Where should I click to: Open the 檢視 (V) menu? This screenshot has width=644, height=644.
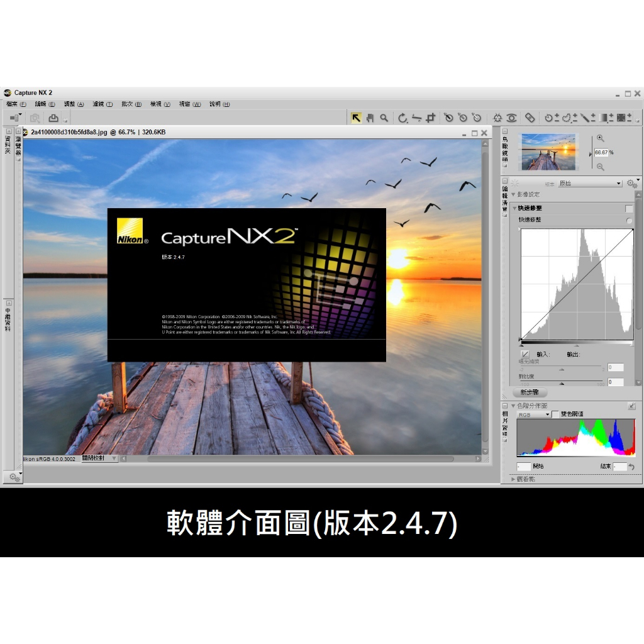point(160,104)
